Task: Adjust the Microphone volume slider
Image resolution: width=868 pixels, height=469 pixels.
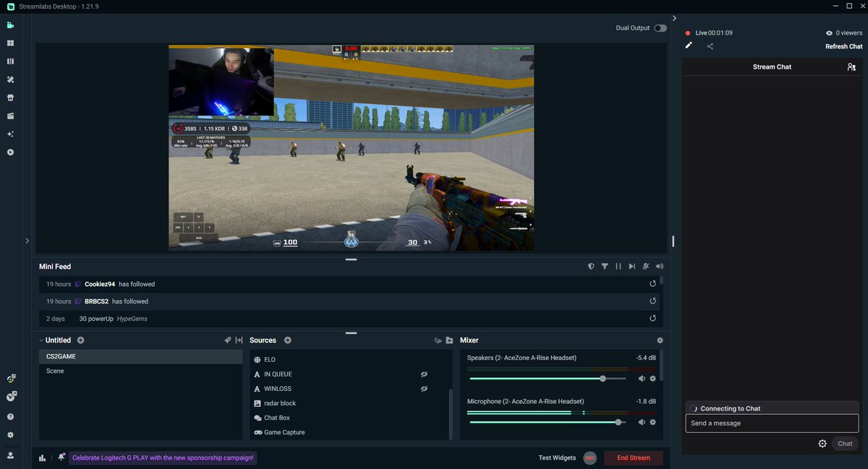Action: pyautogui.click(x=548, y=422)
